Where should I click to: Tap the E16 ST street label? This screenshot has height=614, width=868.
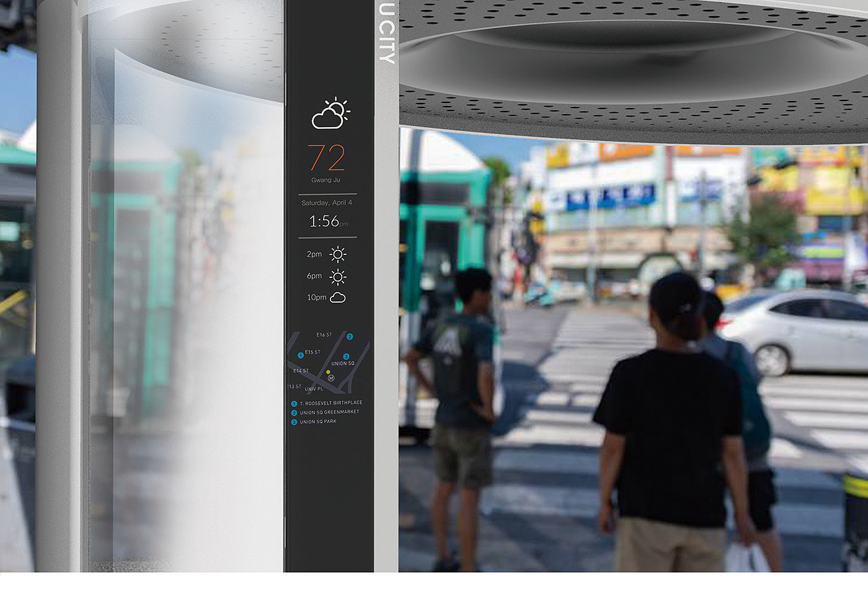(x=324, y=335)
